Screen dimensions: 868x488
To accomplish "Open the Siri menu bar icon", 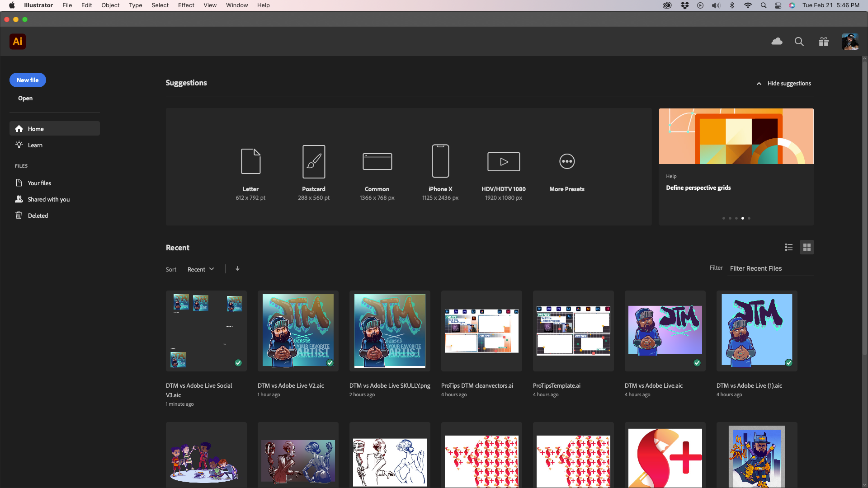I will [x=792, y=5].
